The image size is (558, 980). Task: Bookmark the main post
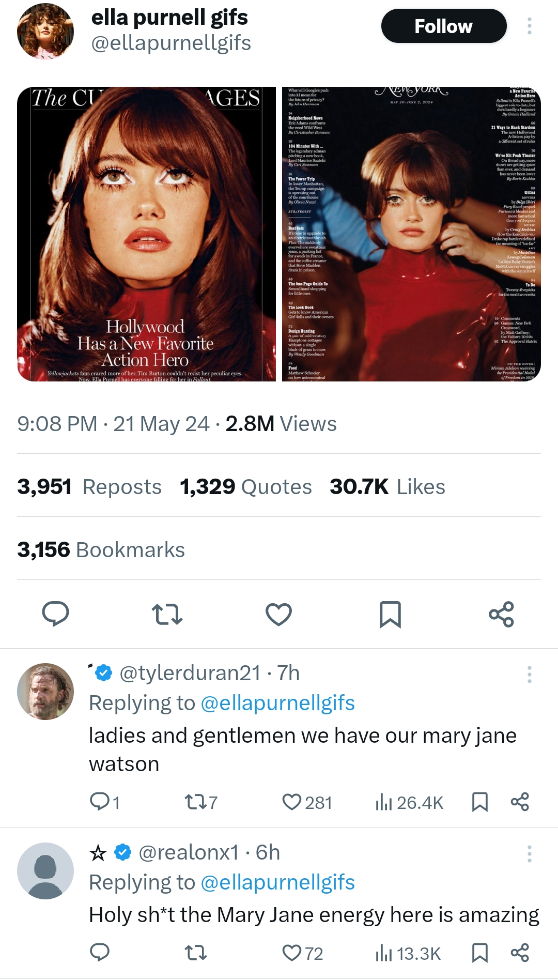[390, 614]
